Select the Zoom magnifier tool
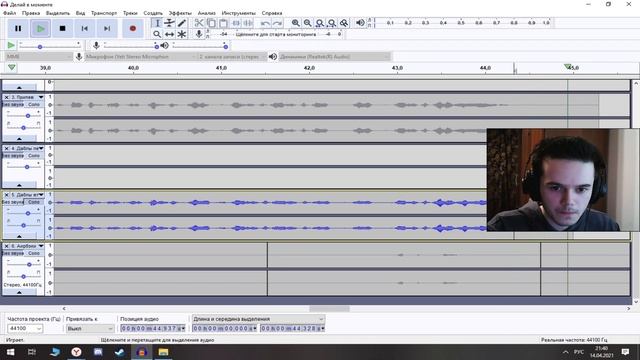 (x=157, y=34)
